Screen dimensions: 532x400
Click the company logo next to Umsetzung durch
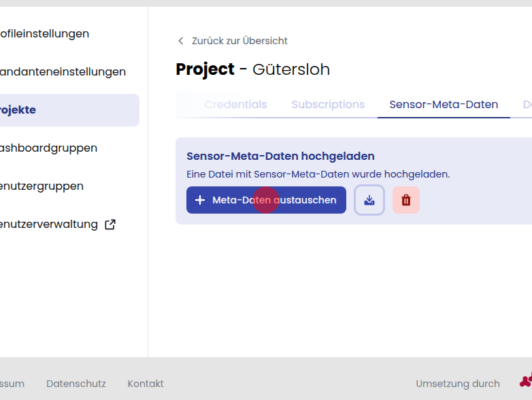(525, 382)
